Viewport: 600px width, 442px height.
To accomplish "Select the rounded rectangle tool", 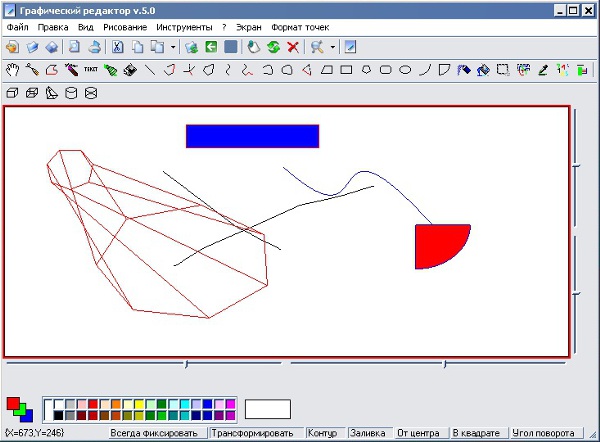I will click(x=386, y=70).
